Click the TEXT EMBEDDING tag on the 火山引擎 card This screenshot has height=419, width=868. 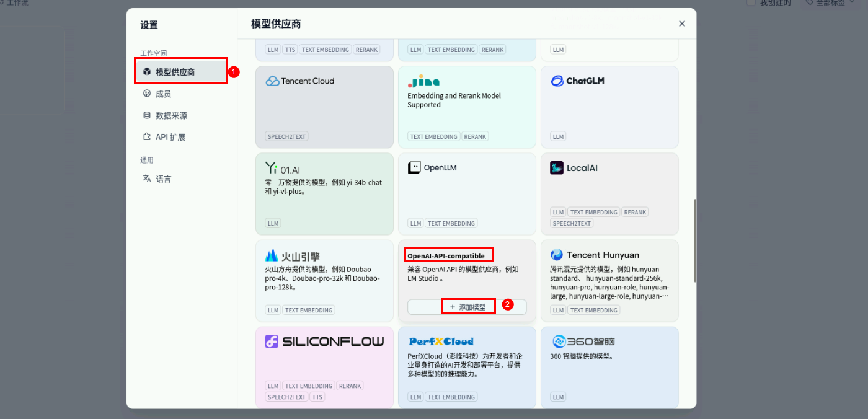tap(309, 310)
